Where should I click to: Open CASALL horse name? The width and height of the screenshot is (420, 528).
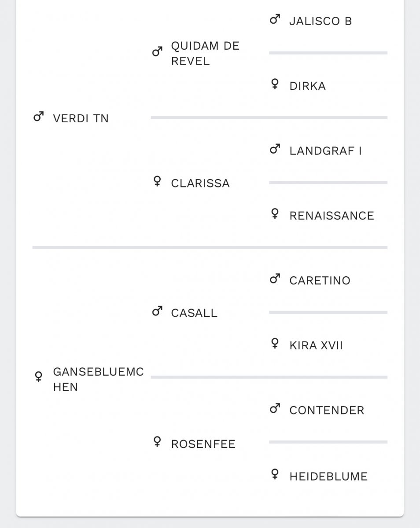[x=194, y=313]
